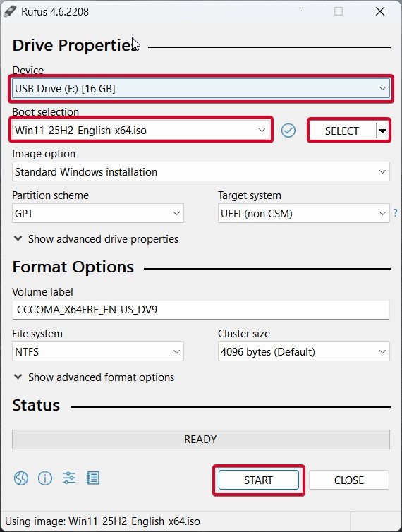Click the START button
The width and height of the screenshot is (402, 532).
(x=259, y=480)
